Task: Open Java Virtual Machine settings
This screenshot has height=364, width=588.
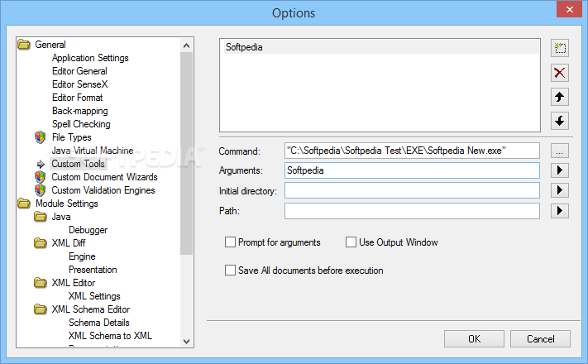Action: [x=93, y=151]
